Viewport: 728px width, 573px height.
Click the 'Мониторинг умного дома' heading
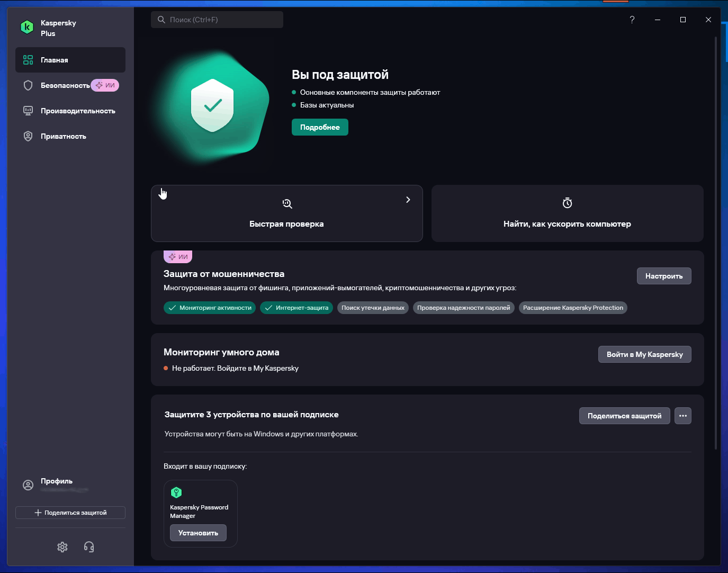click(221, 352)
